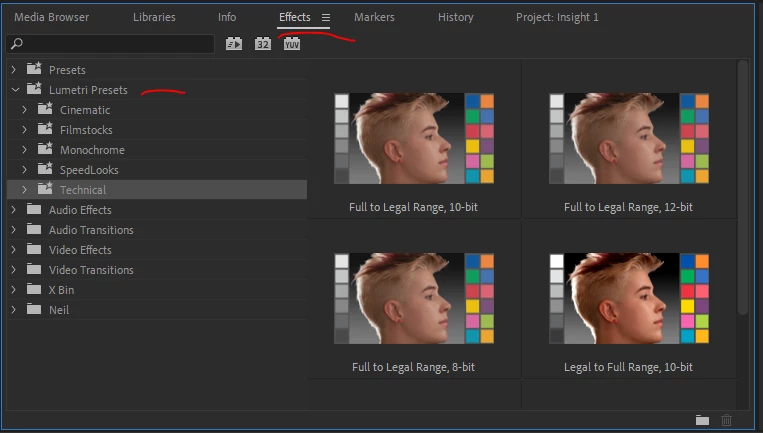763x433 pixels.
Task: Expand the Audio Effects folder
Action: tap(14, 210)
